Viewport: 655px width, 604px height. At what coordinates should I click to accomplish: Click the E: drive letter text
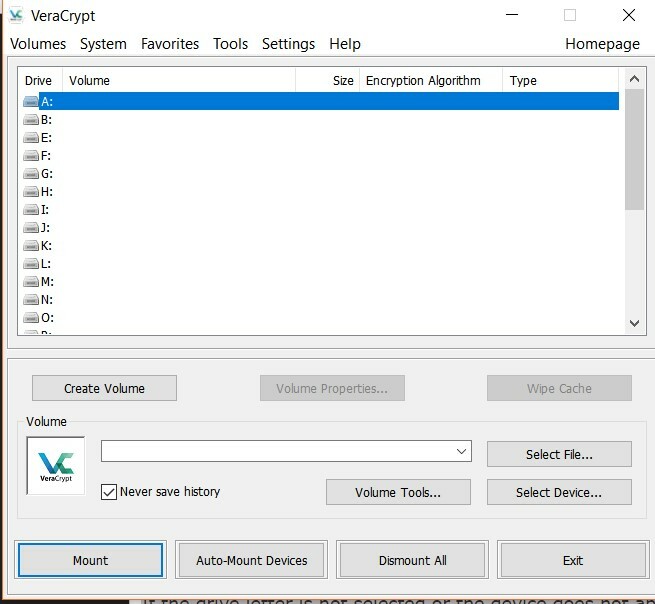click(46, 138)
